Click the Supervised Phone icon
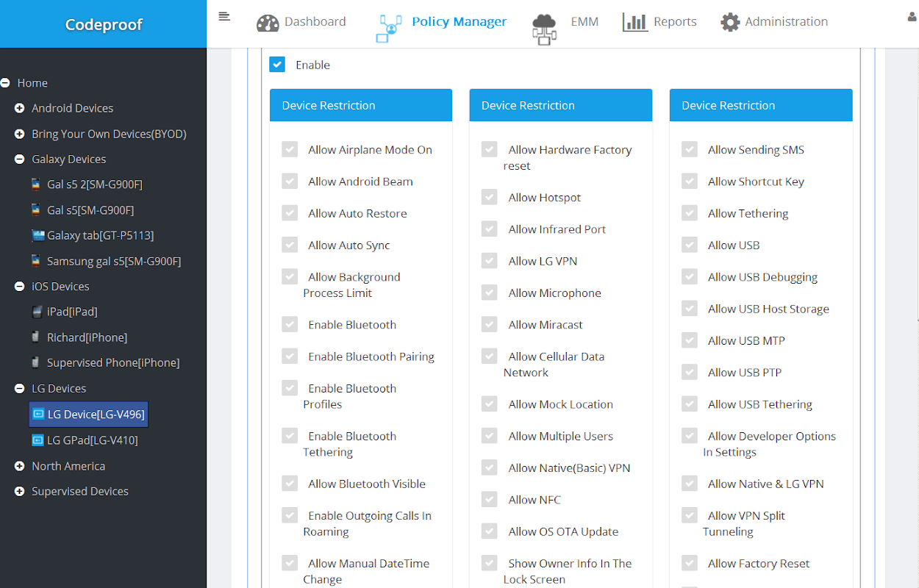The image size is (919, 588). (35, 362)
